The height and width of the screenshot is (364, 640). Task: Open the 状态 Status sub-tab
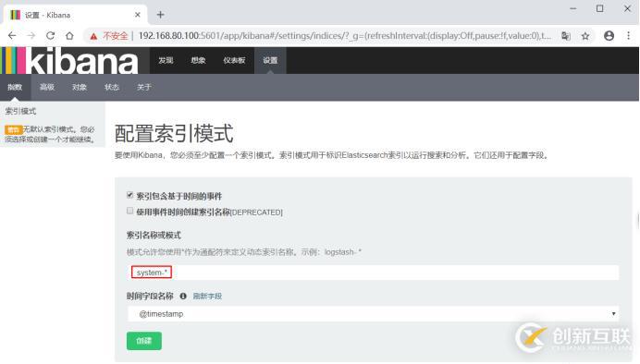pyautogui.click(x=111, y=87)
